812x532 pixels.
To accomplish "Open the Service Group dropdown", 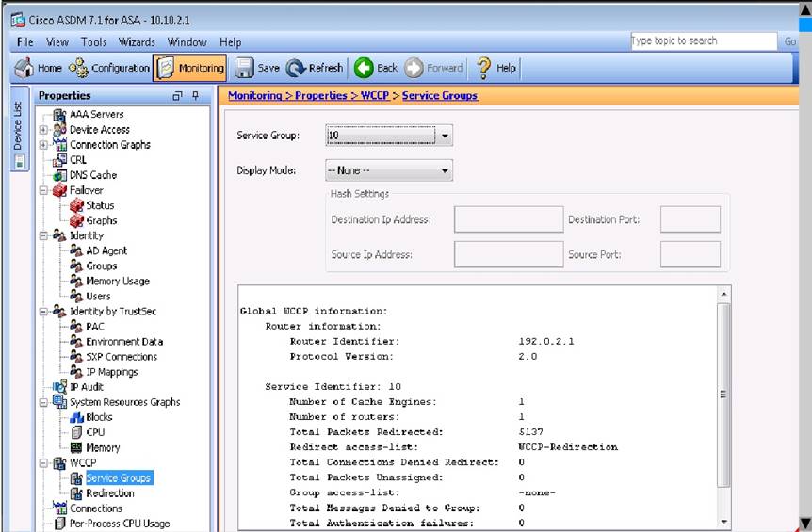I will point(446,136).
